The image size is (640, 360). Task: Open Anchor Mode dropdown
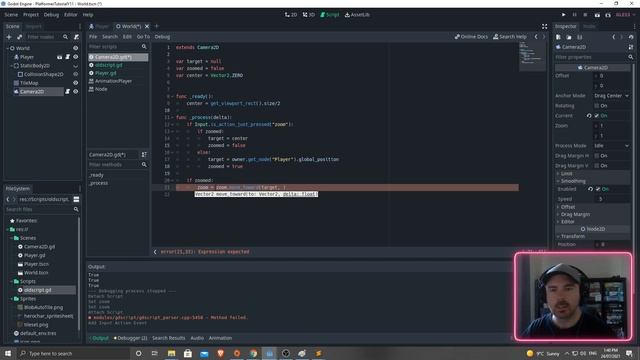(611, 96)
